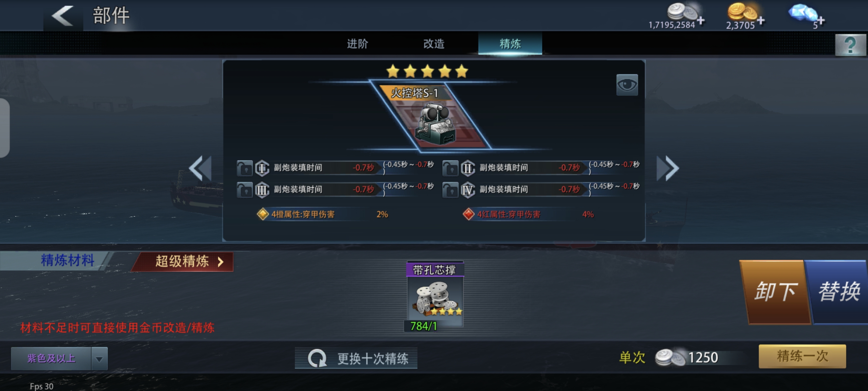Switch to the 改造 tab
The width and height of the screenshot is (868, 391).
click(x=434, y=44)
